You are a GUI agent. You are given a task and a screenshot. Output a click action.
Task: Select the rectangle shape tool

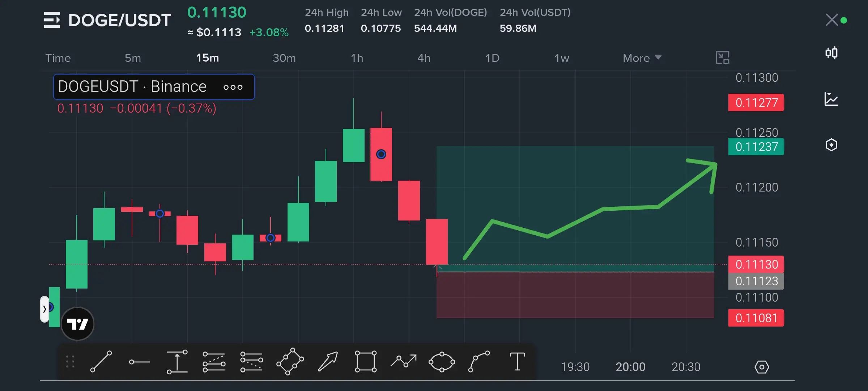(x=366, y=361)
